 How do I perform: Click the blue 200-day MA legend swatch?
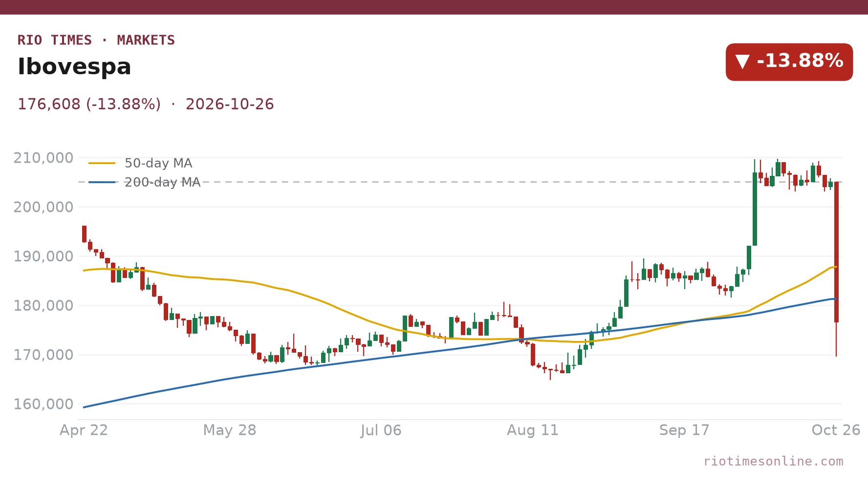click(x=102, y=182)
